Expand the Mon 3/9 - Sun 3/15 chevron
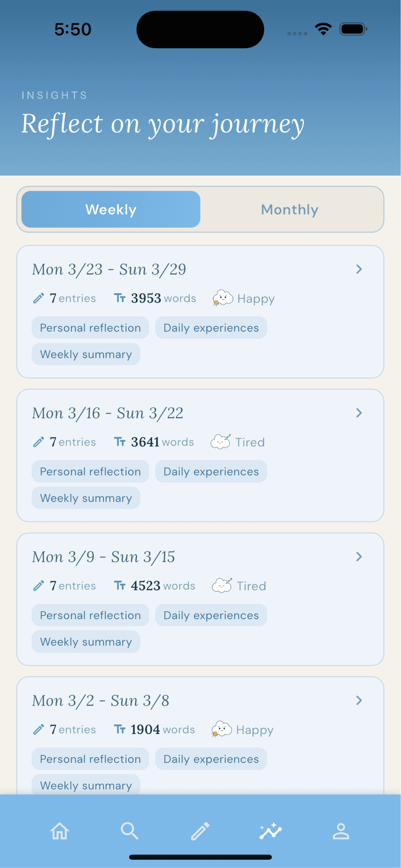 tap(359, 557)
